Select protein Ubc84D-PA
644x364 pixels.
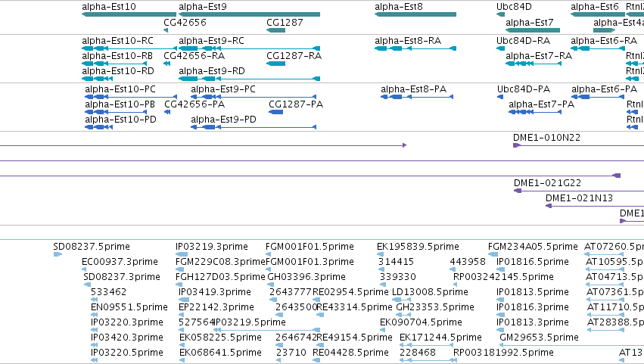click(500, 97)
